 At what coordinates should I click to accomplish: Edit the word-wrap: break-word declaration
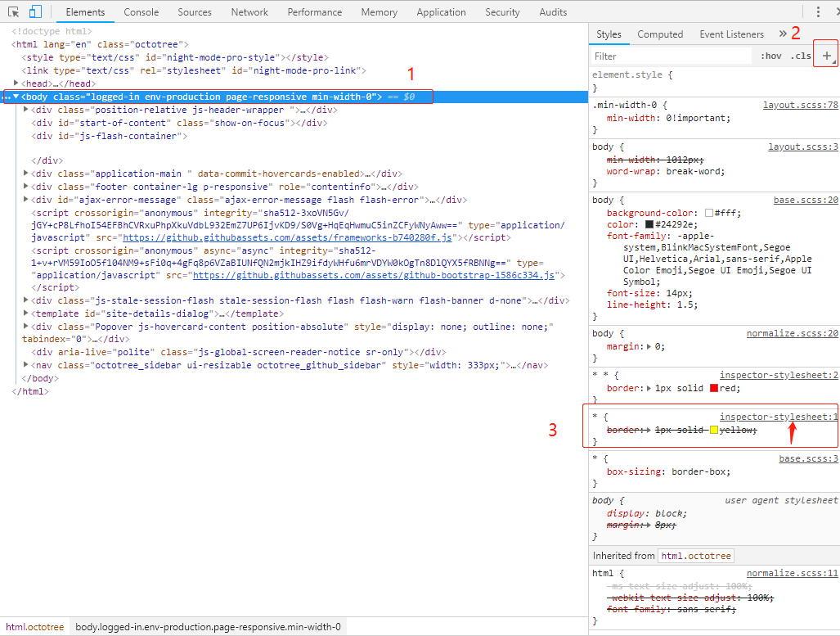(x=666, y=172)
